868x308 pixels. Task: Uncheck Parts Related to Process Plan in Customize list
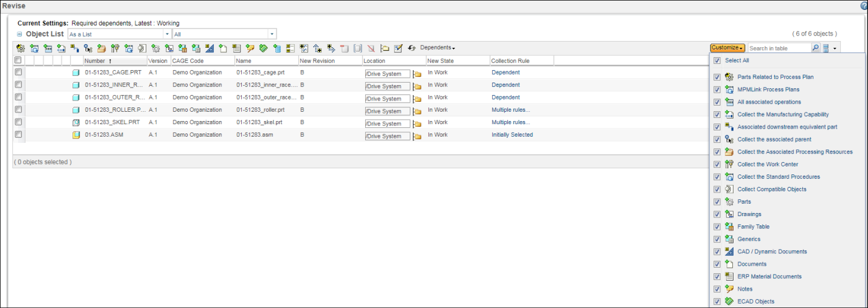point(717,77)
